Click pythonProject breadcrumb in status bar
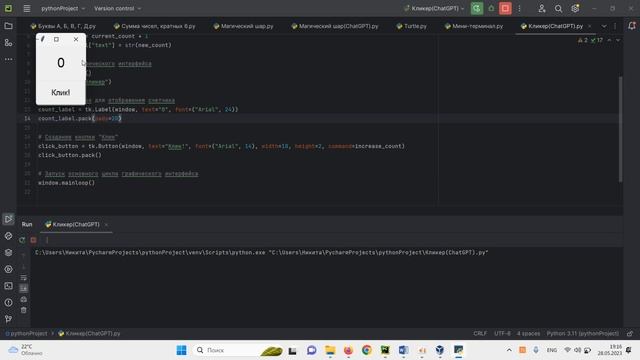Screen dimensions: 640x360 26,333
